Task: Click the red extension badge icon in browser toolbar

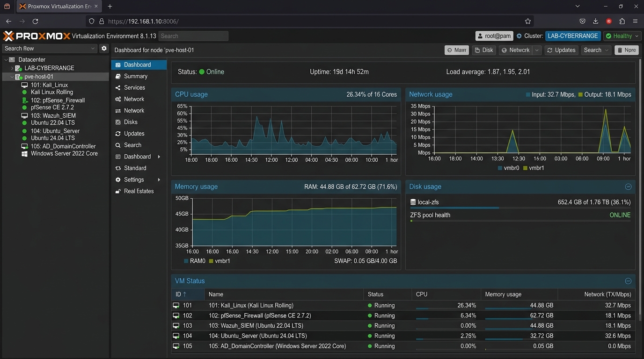Action: (609, 21)
